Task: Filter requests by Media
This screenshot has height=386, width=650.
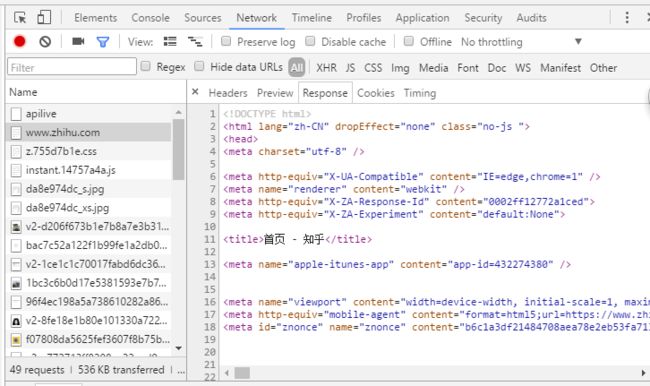Action: click(434, 68)
